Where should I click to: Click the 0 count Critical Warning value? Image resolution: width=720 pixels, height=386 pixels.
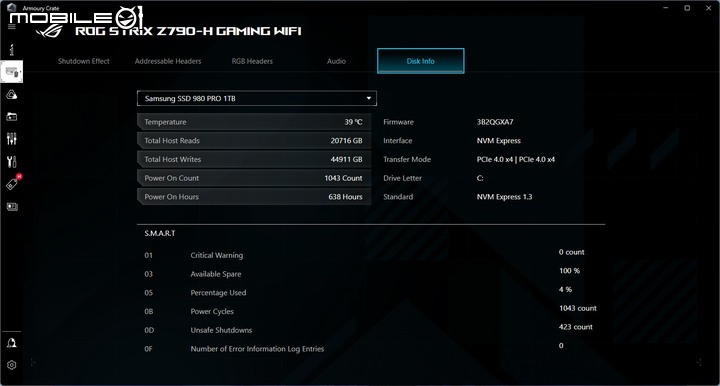pyautogui.click(x=572, y=252)
